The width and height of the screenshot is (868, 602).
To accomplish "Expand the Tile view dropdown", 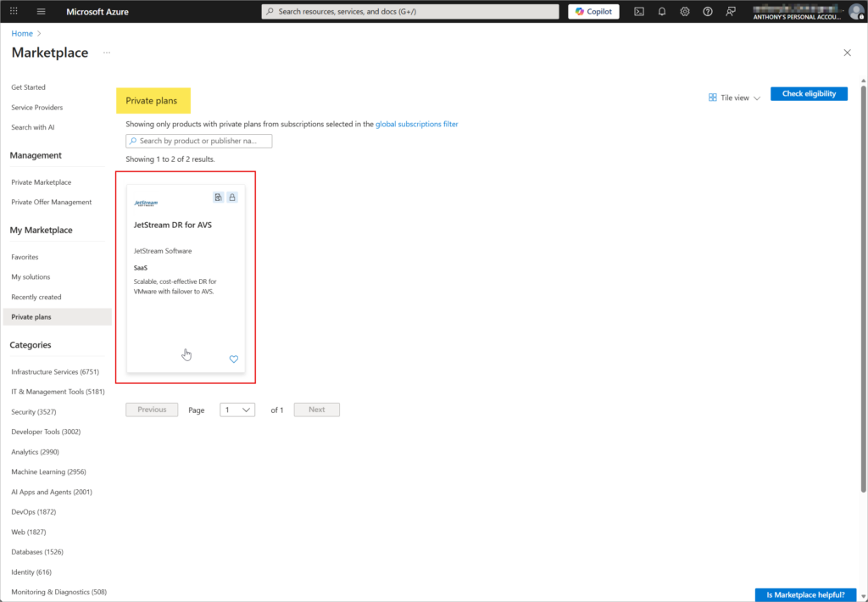I will pos(734,98).
